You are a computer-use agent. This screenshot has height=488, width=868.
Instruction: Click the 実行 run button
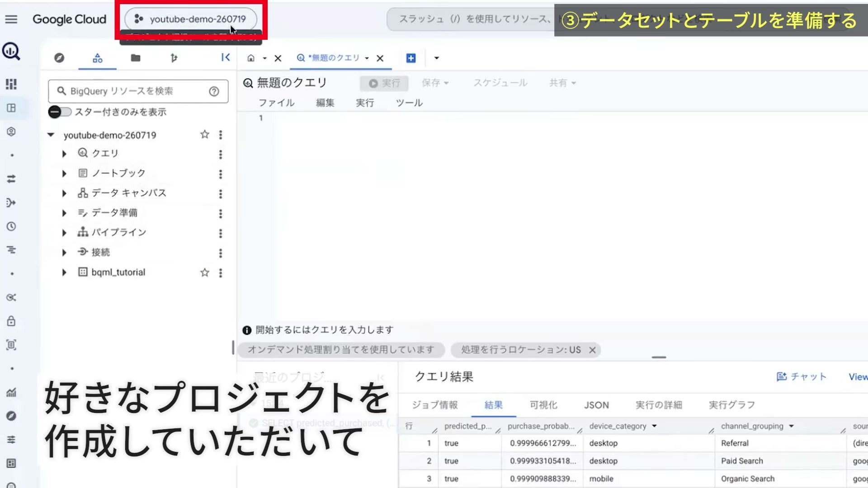coord(384,83)
